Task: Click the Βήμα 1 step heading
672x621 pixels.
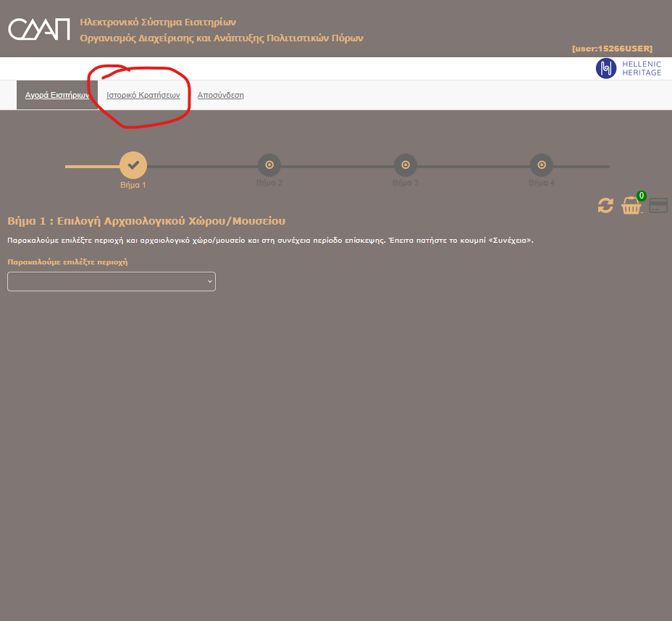Action: [146, 221]
